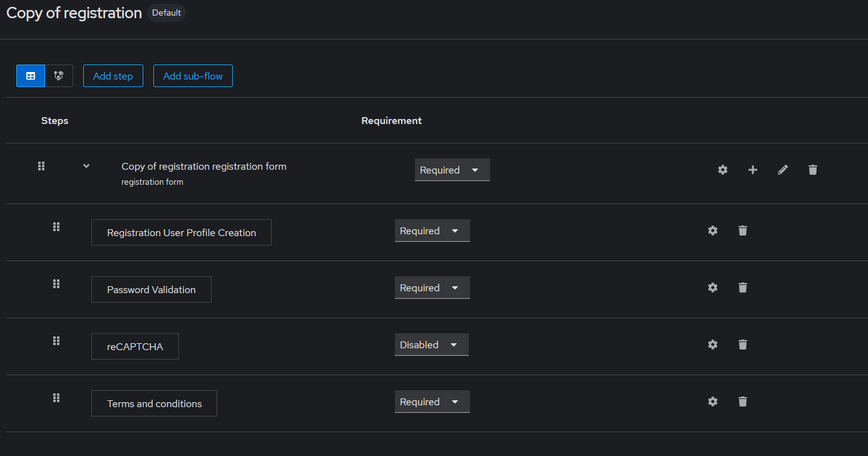
Task: Edit registration form using the pencil icon
Action: tap(782, 170)
